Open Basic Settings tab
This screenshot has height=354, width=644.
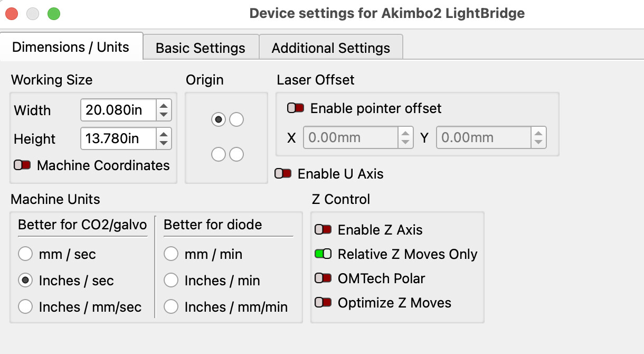[x=201, y=48]
